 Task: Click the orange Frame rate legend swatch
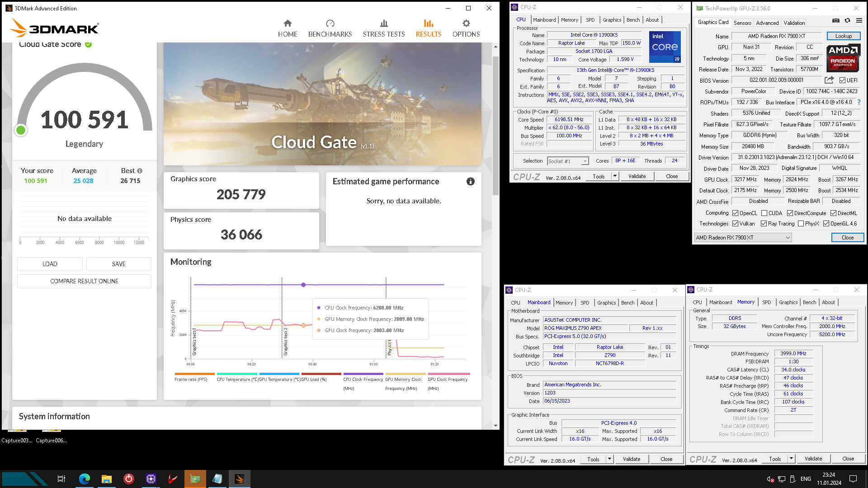click(x=195, y=374)
